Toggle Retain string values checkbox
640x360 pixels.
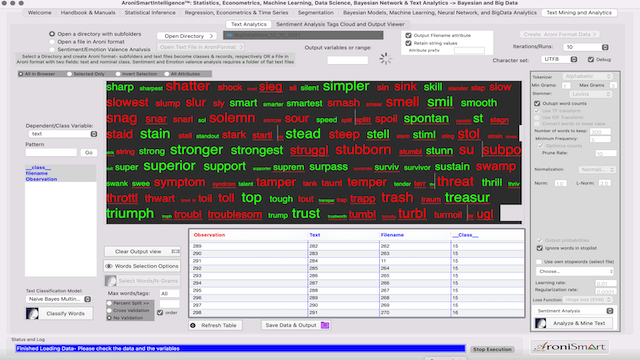[x=408, y=43]
